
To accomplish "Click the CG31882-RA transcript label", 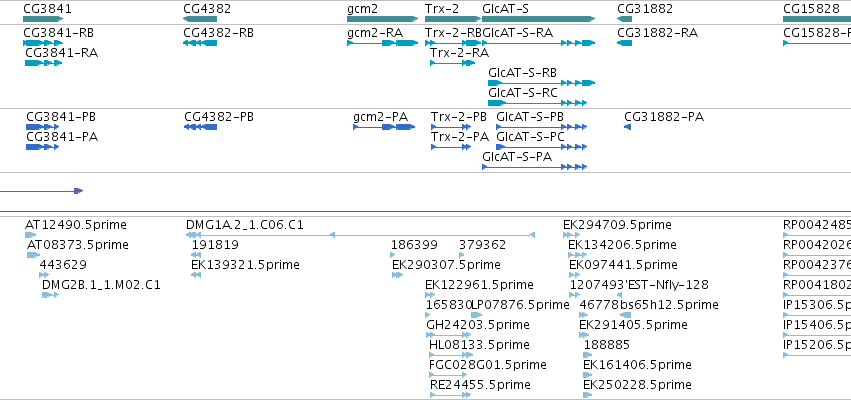I will tap(657, 33).
